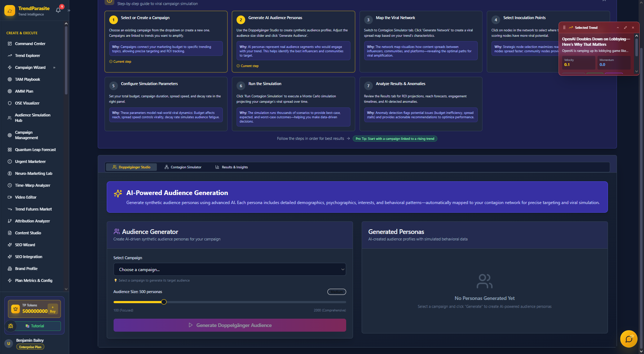Click the Attribution Analyzer branch icon
The height and width of the screenshot is (354, 644).
pyautogui.click(x=10, y=221)
